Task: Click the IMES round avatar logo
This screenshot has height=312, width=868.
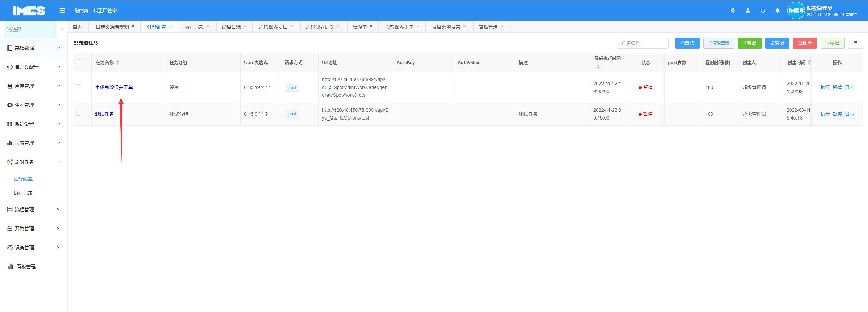Action: click(x=795, y=11)
